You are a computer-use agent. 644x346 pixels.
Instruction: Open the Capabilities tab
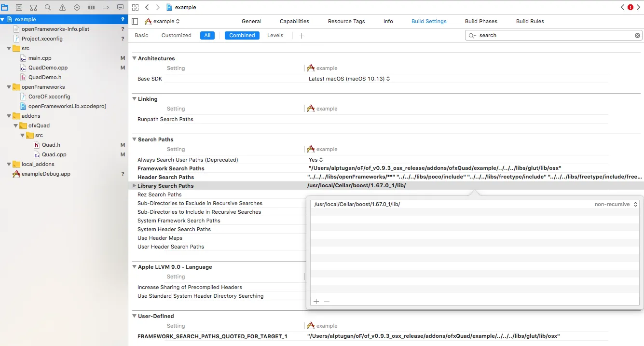[294, 21]
